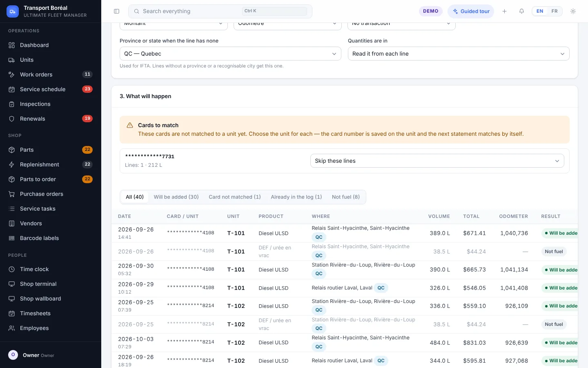
Task: Select the 'Card not matched (1)' tab
Action: pyautogui.click(x=235, y=197)
